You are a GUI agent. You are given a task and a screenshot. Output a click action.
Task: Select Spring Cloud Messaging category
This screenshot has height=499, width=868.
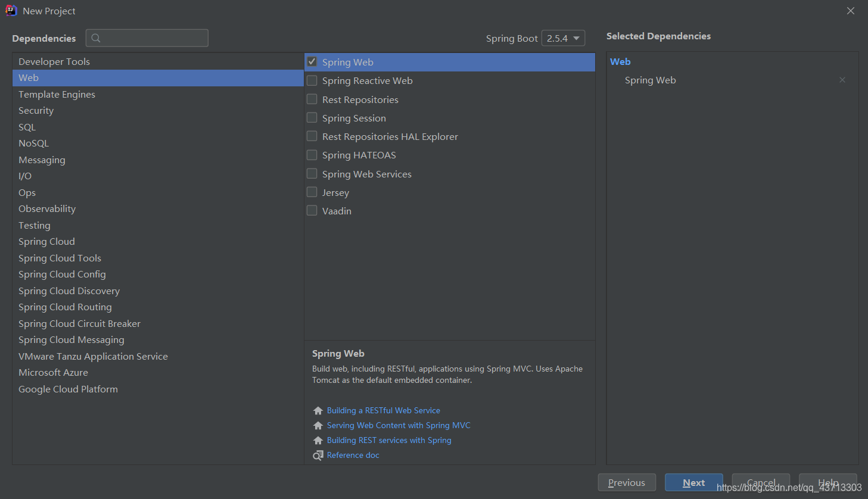(x=158, y=340)
